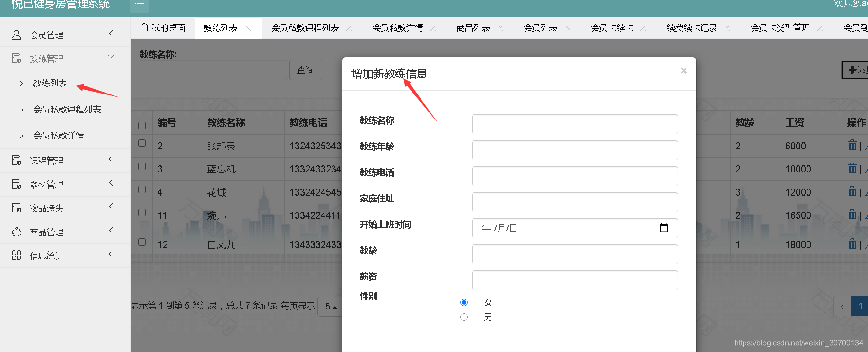Close the 增加新教练信息 dialog
Image resolution: width=868 pixels, height=352 pixels.
[x=684, y=71]
